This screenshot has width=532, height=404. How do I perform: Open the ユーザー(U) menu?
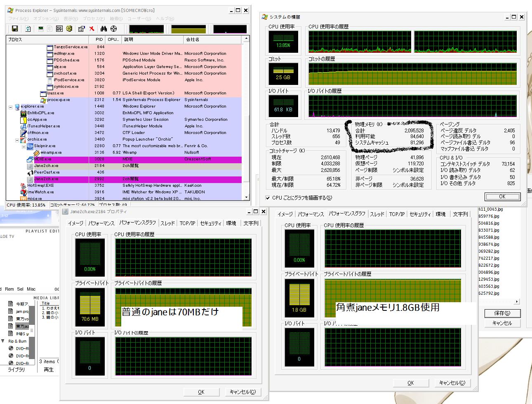coord(139,19)
